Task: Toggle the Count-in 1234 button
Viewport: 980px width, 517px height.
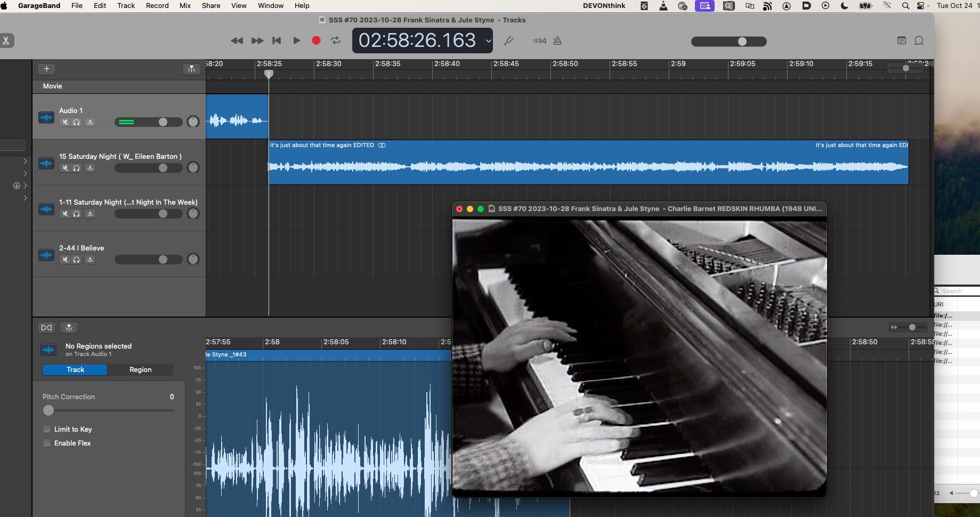Action: (x=539, y=41)
